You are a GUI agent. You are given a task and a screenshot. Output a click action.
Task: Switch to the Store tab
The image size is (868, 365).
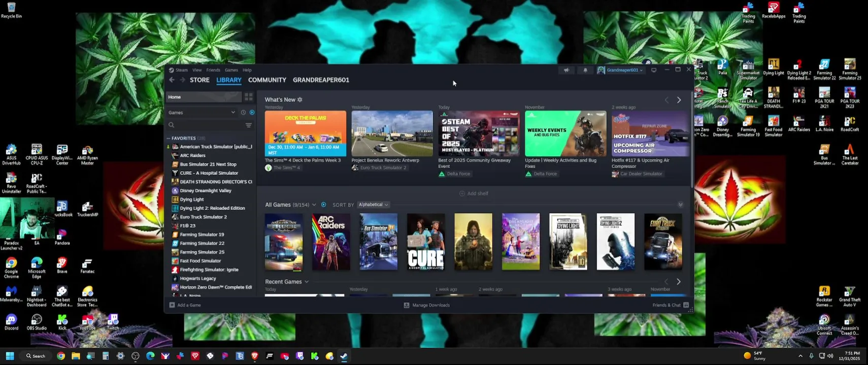pos(199,80)
